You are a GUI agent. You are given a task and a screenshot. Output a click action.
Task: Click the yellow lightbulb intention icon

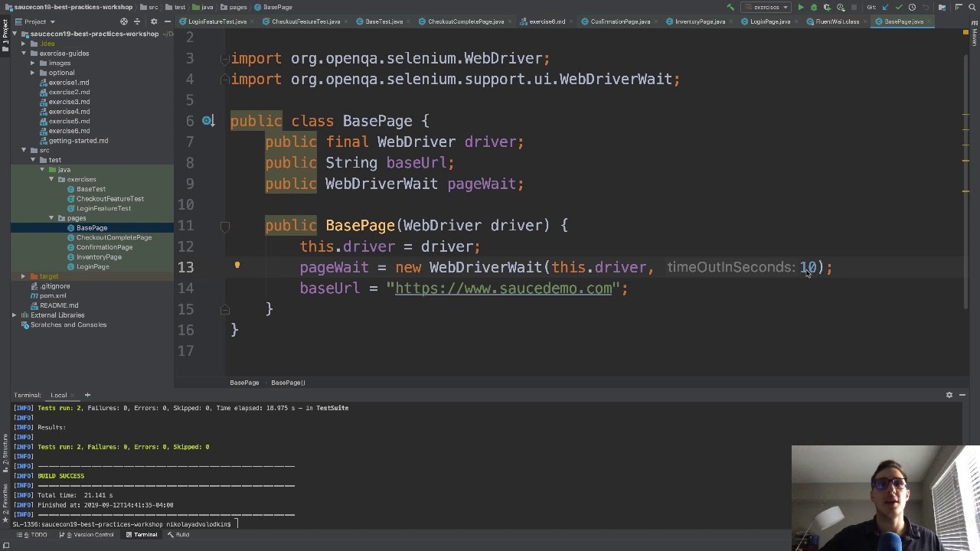click(x=237, y=265)
